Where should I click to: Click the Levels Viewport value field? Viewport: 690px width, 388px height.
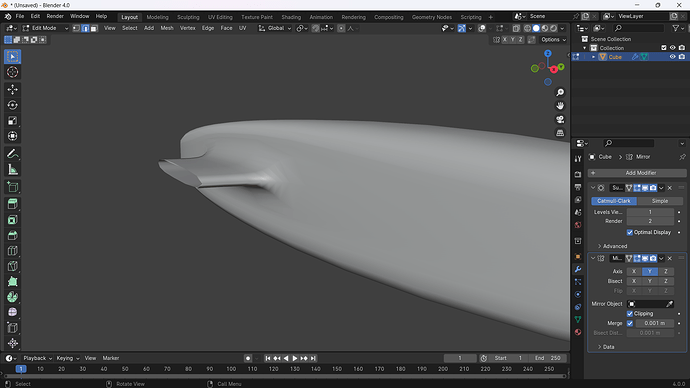tap(650, 212)
